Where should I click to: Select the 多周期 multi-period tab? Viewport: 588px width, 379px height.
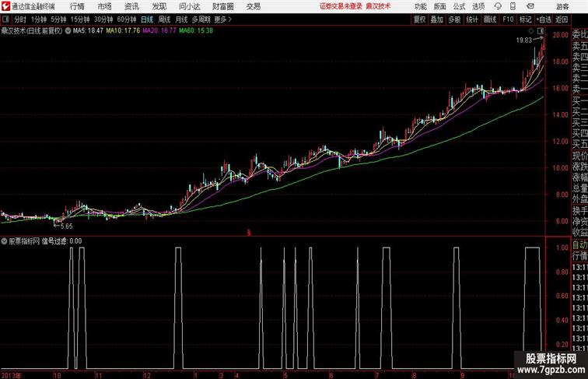201,19
